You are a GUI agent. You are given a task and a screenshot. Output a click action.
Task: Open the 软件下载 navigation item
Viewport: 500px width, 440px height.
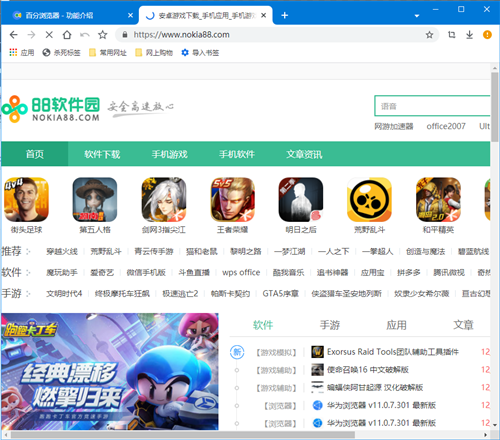click(102, 154)
